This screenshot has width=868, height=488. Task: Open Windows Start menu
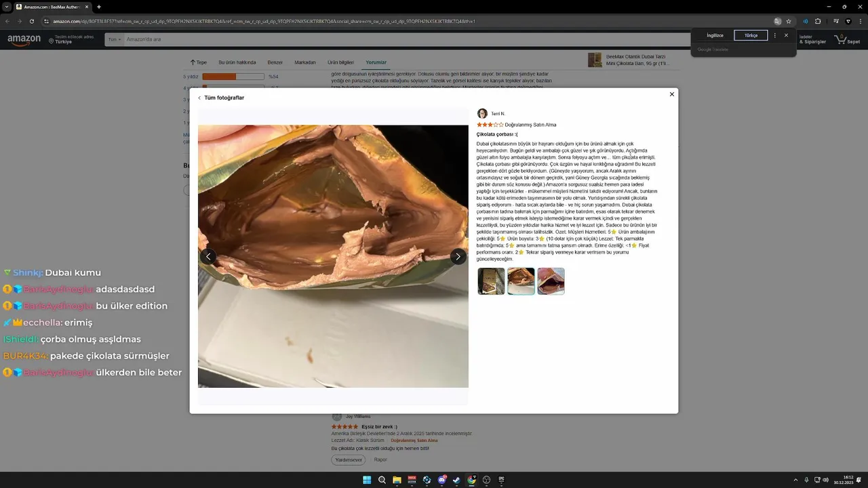(367, 480)
